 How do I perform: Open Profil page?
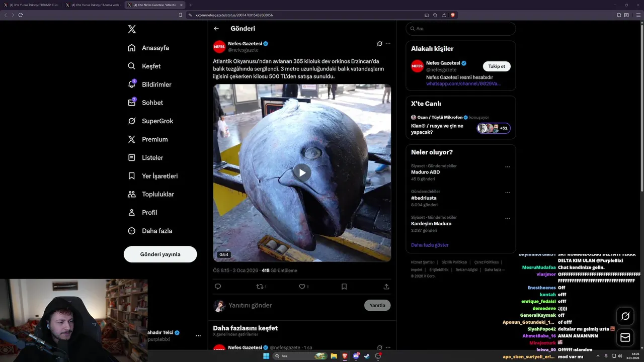[x=142, y=212]
